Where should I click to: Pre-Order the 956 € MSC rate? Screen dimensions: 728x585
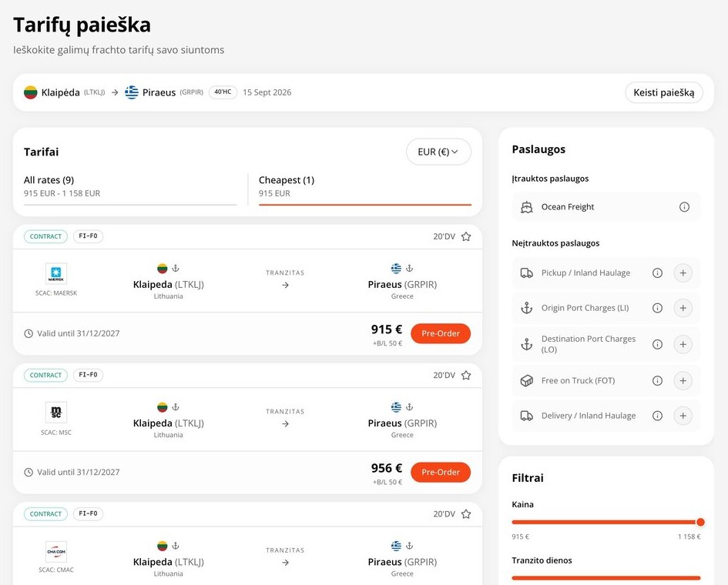(441, 473)
